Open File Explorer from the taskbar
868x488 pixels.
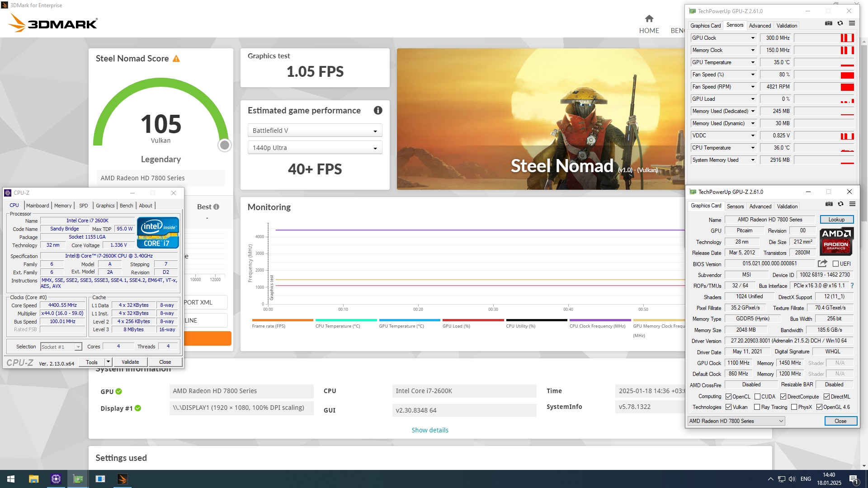[33, 479]
